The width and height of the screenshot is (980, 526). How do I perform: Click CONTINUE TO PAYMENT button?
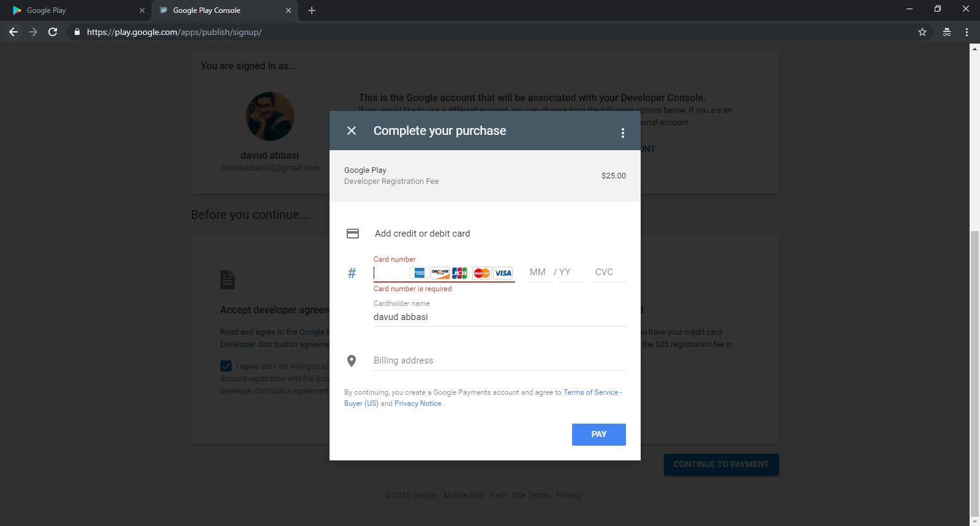[721, 464]
